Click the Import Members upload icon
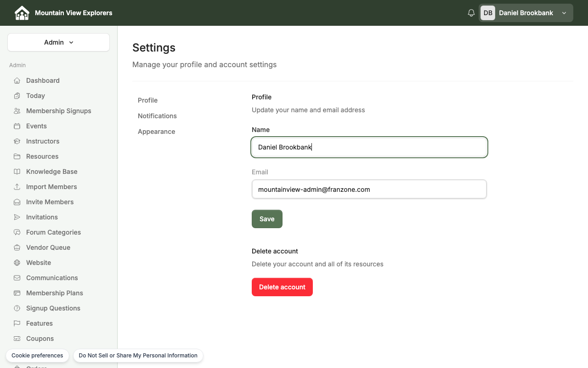This screenshot has width=588, height=368. coord(17,187)
